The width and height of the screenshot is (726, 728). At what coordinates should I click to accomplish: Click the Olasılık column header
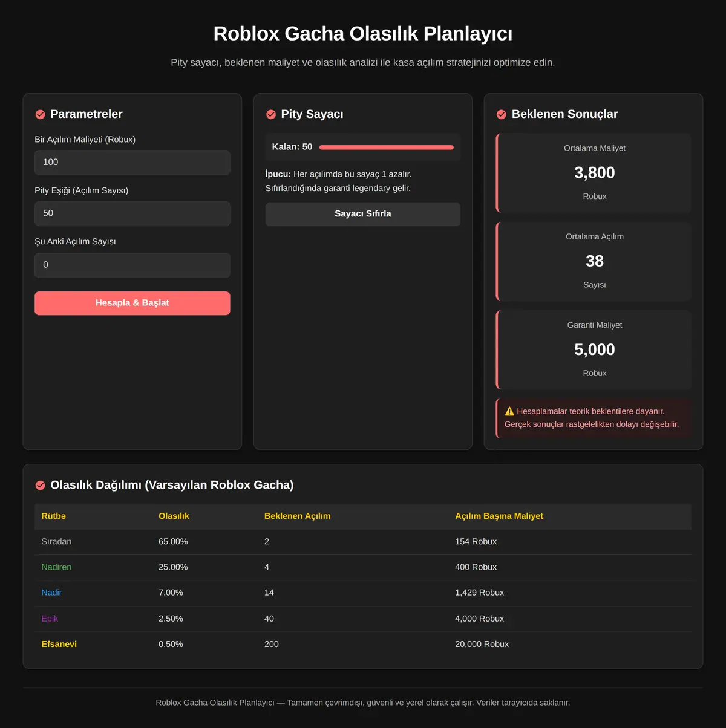174,516
